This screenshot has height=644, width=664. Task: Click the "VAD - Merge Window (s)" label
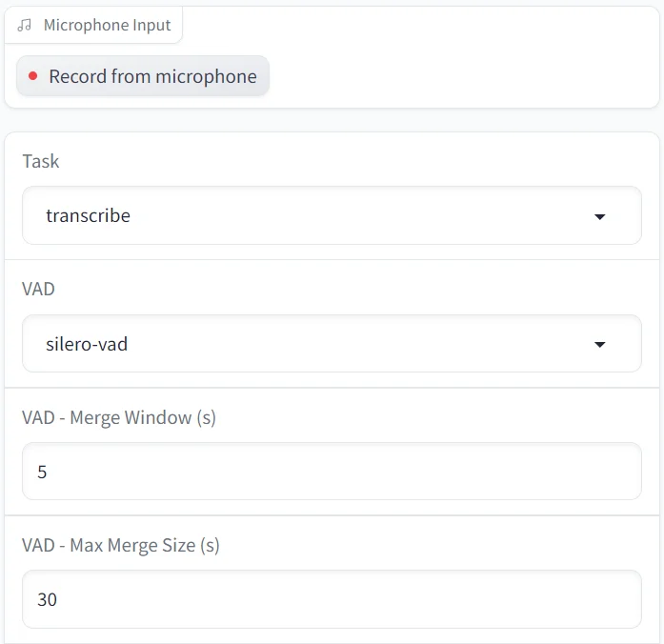[x=119, y=417]
